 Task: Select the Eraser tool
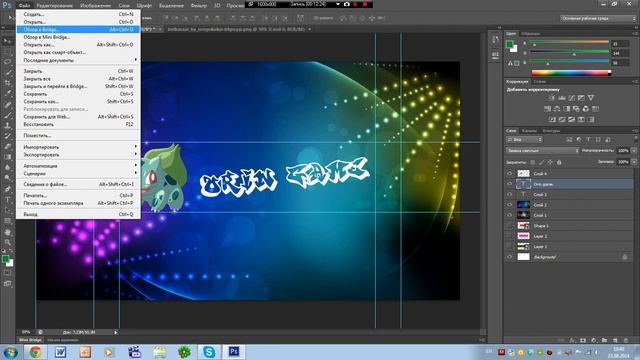(7, 146)
